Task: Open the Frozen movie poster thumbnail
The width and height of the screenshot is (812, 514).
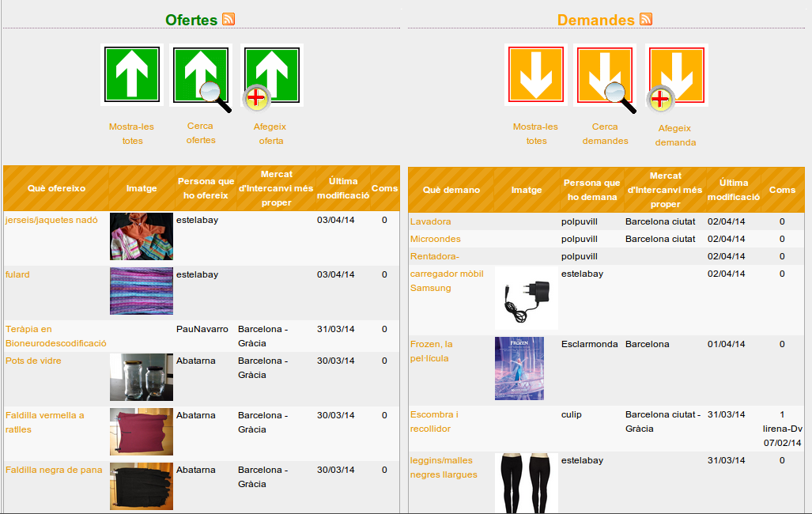Action: coord(519,368)
